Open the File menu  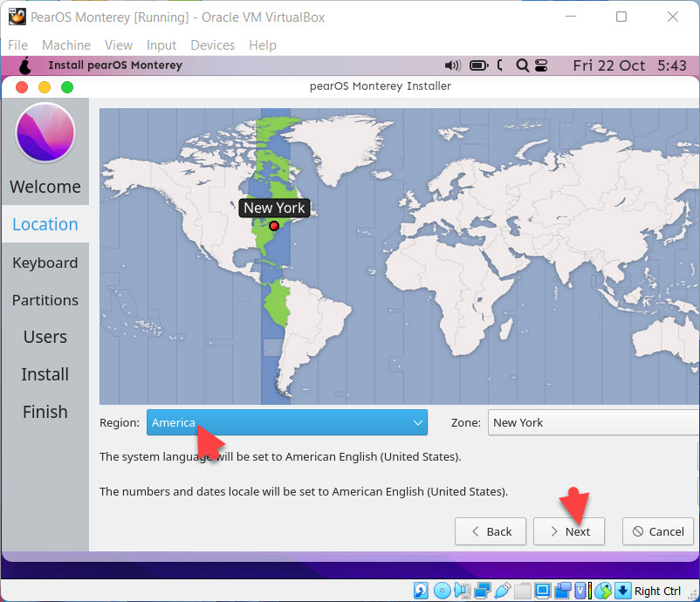coord(17,45)
